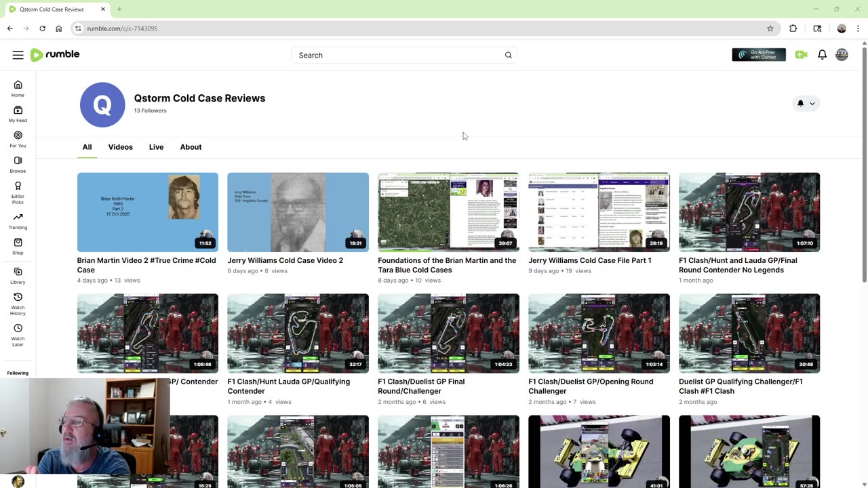868x488 pixels.
Task: Close the Qstorm Cold Case Reviews tab
Action: (103, 9)
